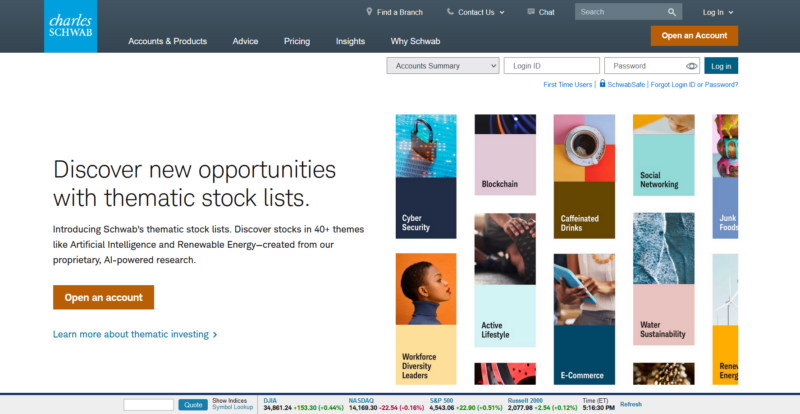800x414 pixels.
Task: Open the Advice menu
Action: coord(245,41)
